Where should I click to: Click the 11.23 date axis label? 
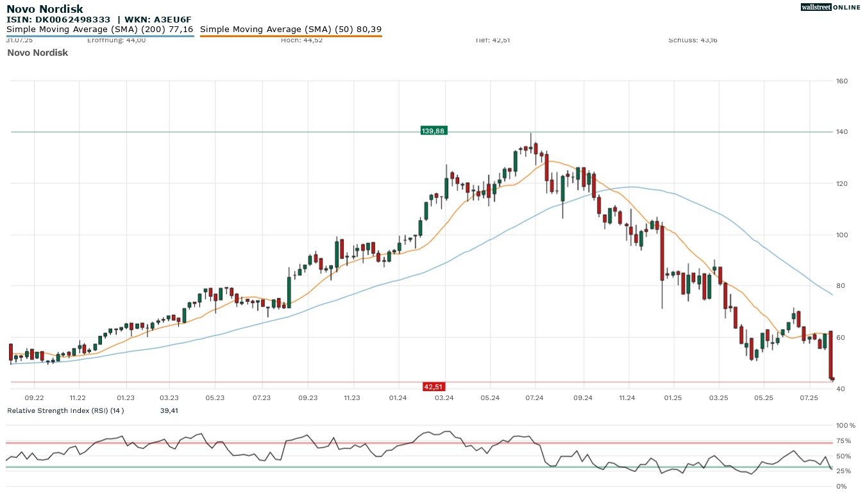coord(351,398)
